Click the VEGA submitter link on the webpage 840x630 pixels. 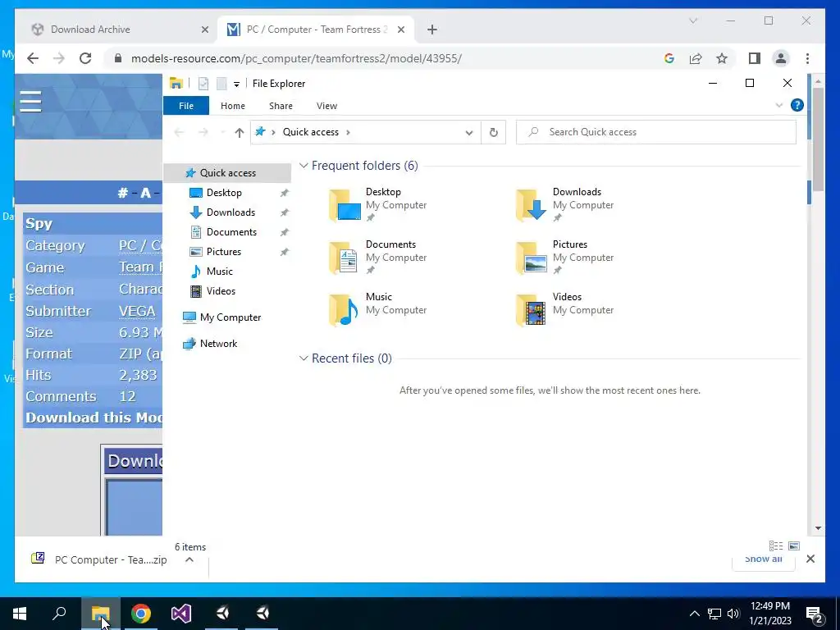tap(137, 311)
